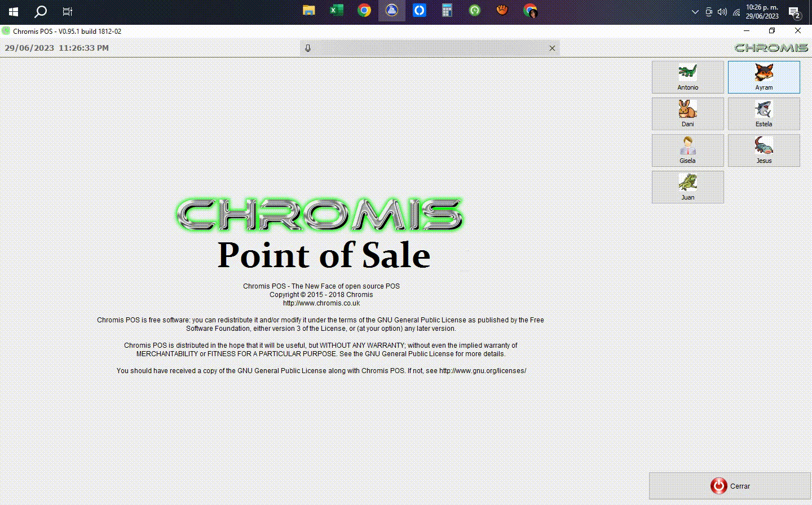The width and height of the screenshot is (812, 505).
Task: Switch to Excel on the taskbar
Action: click(336, 11)
